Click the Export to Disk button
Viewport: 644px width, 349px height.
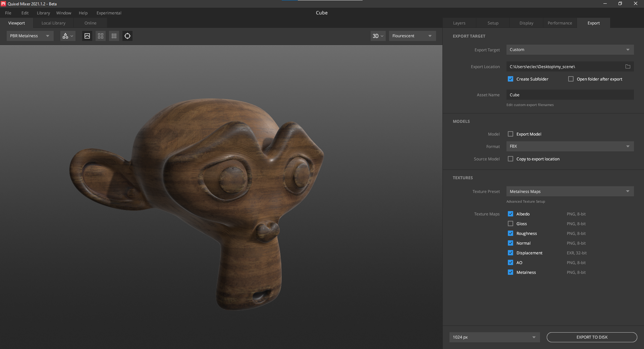point(592,337)
